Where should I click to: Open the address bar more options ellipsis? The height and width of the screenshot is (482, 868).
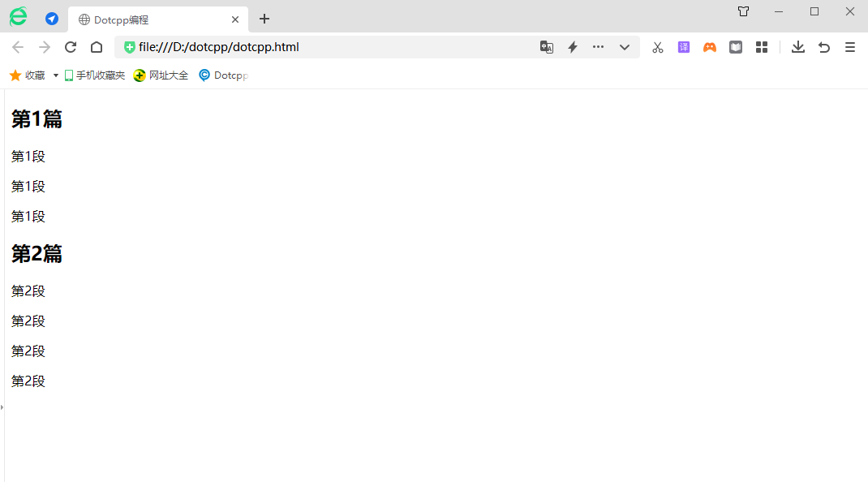pos(599,47)
